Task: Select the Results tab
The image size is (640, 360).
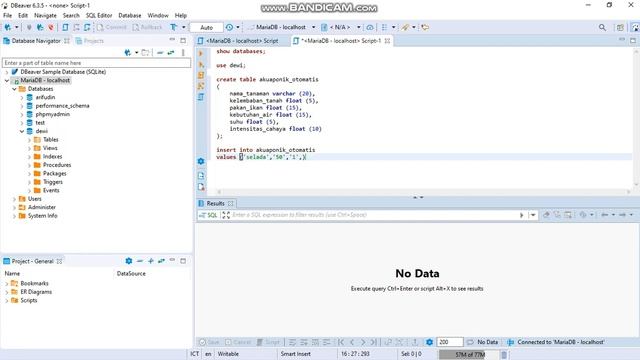Action: (216, 203)
